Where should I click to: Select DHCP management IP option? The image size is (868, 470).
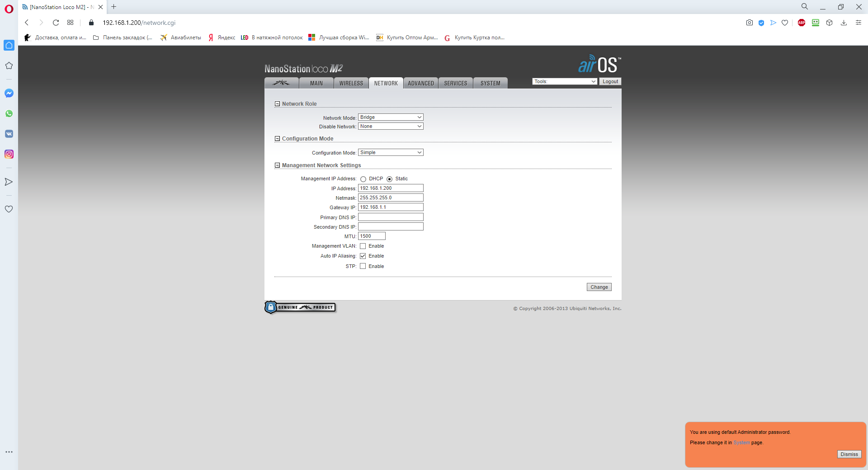(x=363, y=179)
